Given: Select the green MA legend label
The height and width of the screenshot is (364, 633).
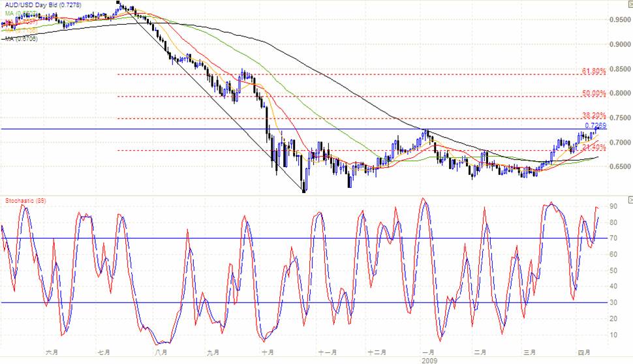Looking at the screenshot, I should click(21, 13).
